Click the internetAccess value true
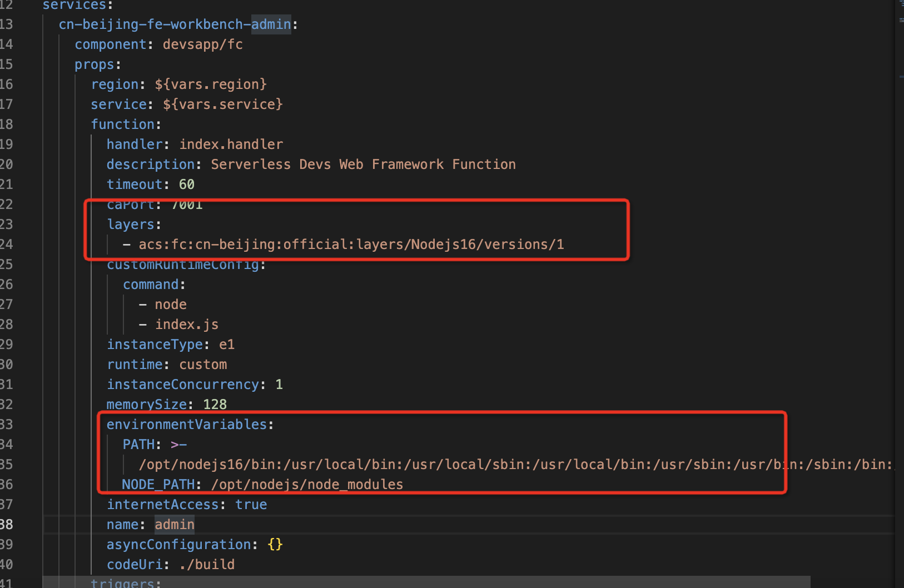The height and width of the screenshot is (588, 904). [x=251, y=504]
